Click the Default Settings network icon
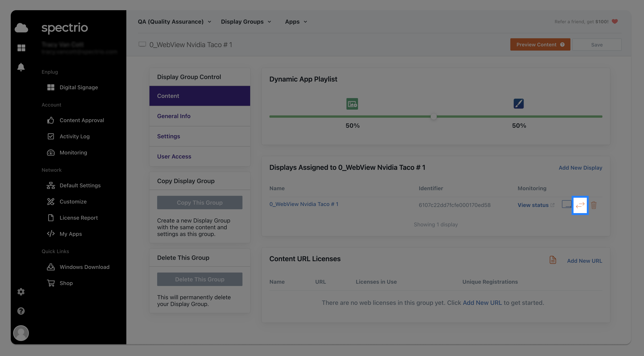This screenshot has height=356, width=644. (51, 185)
